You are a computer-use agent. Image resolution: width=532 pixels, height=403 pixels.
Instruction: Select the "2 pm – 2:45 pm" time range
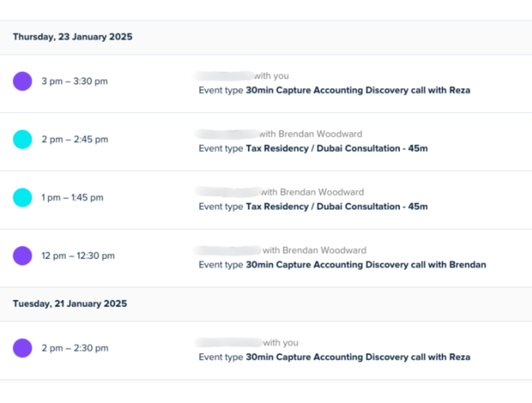click(75, 139)
